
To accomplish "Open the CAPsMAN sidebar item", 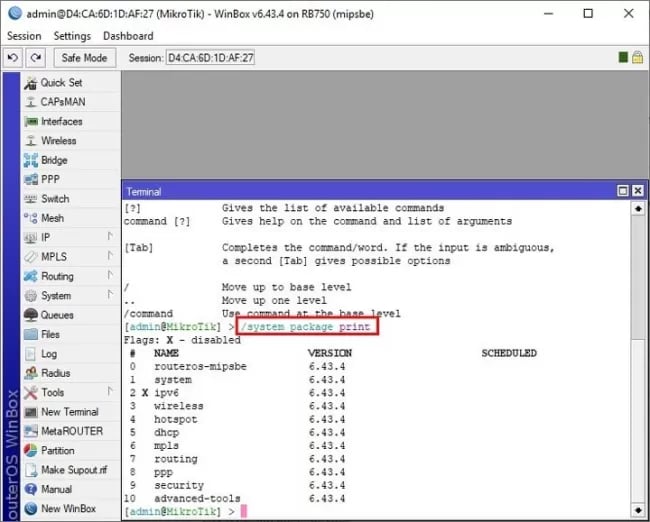I will click(70, 102).
